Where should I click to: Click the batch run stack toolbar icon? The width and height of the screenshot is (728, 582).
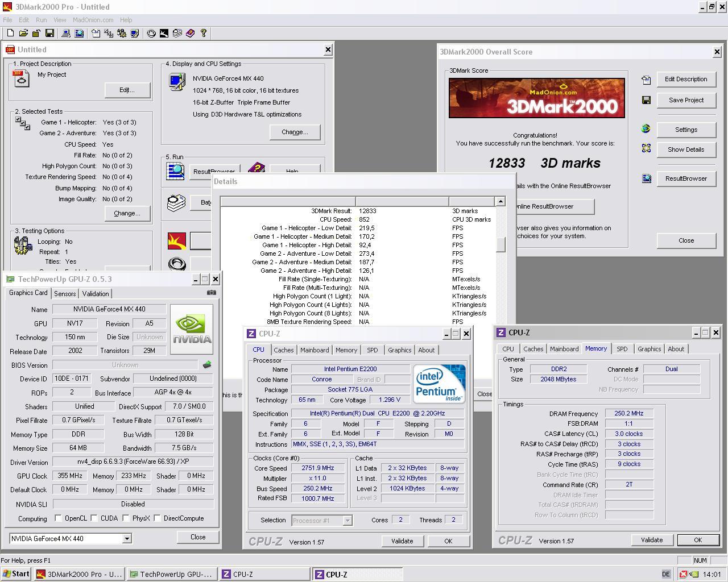click(x=177, y=34)
